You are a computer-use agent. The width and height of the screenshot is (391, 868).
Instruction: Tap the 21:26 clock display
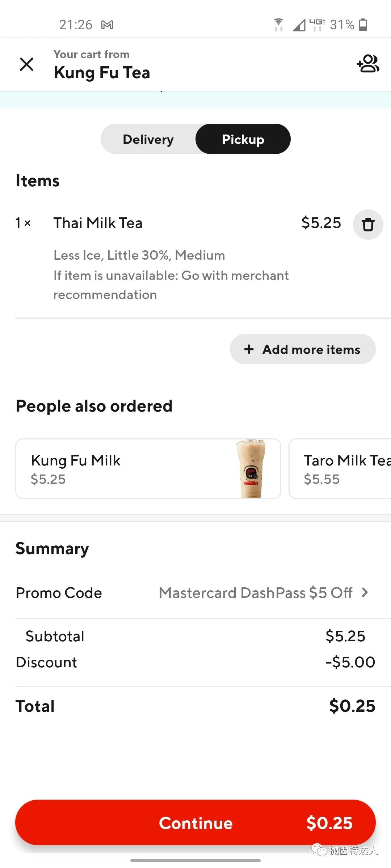click(x=76, y=25)
